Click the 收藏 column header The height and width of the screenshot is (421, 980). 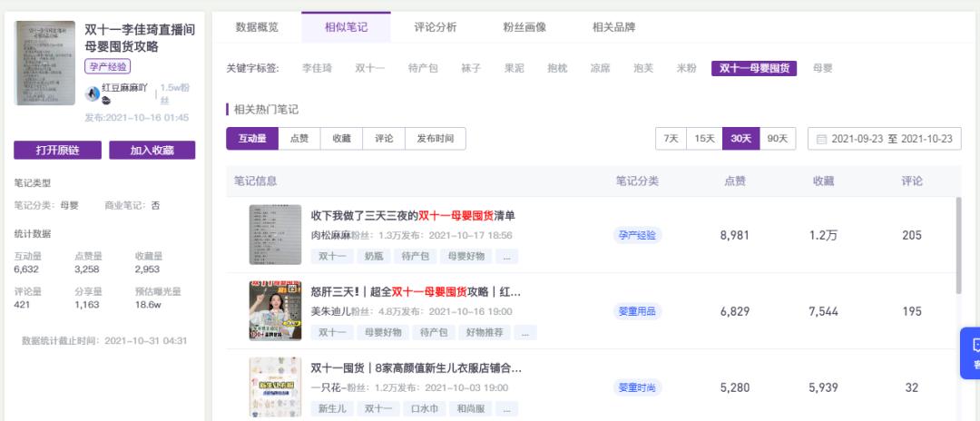coord(823,181)
